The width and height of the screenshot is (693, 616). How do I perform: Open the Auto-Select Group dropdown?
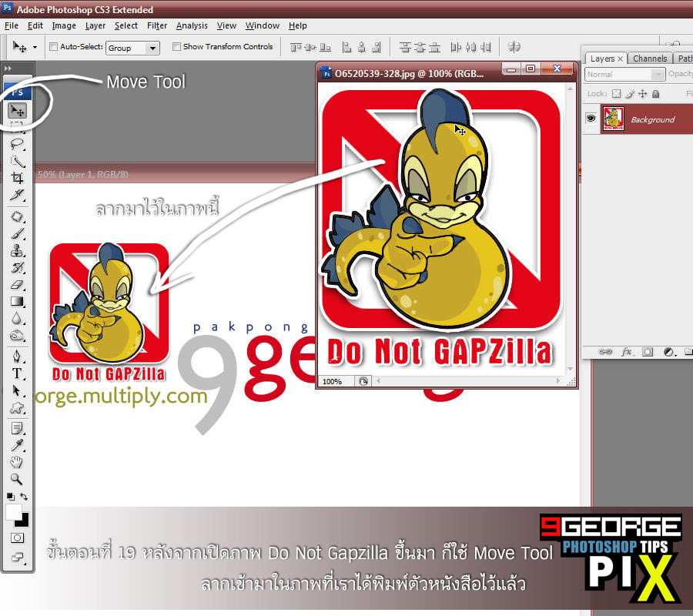point(132,48)
